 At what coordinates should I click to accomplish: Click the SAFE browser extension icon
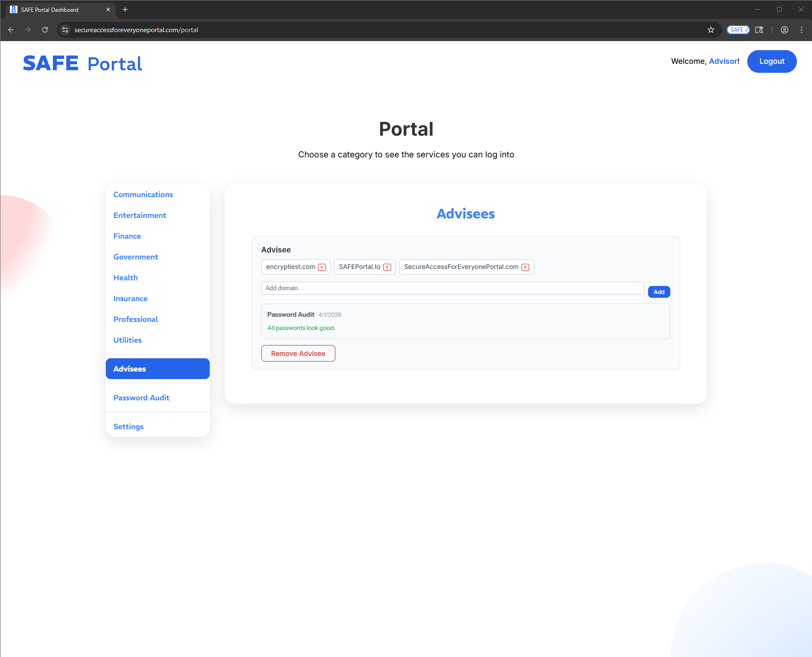738,30
